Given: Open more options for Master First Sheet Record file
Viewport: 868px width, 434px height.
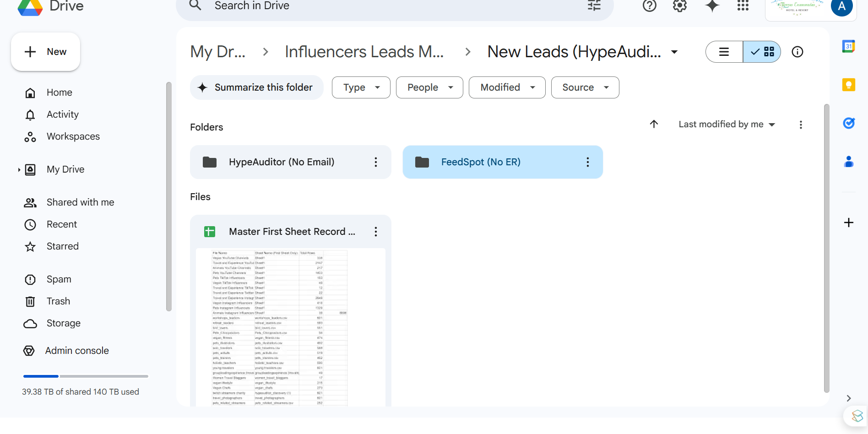Looking at the screenshot, I should 376,232.
